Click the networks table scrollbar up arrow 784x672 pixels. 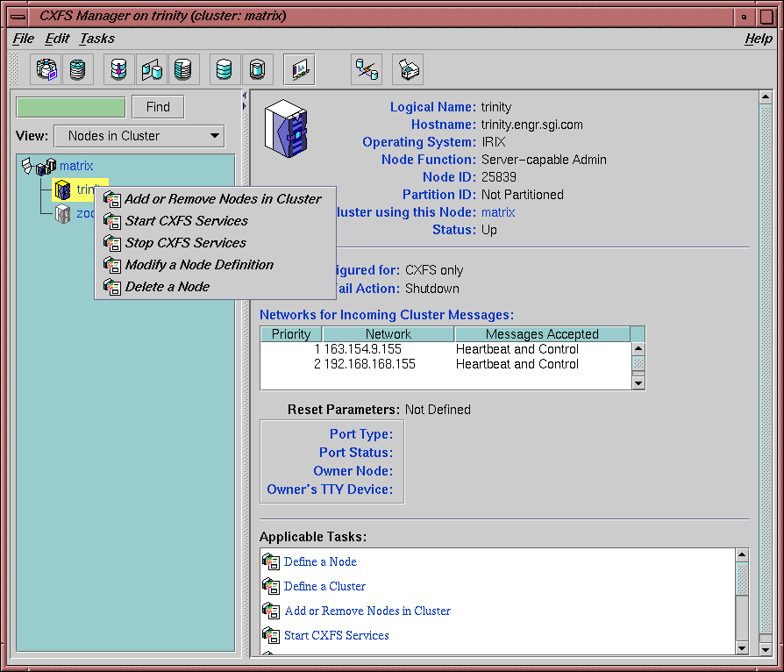click(638, 349)
